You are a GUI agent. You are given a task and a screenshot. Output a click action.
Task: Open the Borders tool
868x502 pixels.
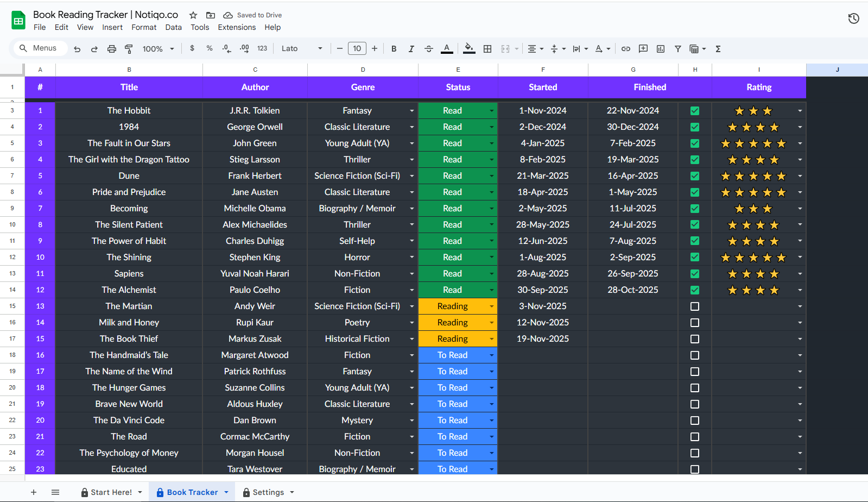[x=487, y=49]
